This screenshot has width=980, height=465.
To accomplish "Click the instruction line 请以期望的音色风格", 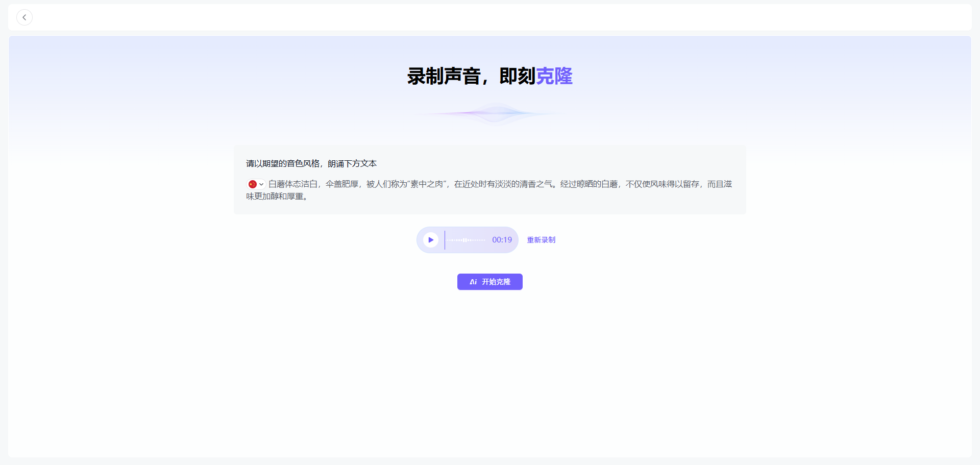I will (311, 163).
